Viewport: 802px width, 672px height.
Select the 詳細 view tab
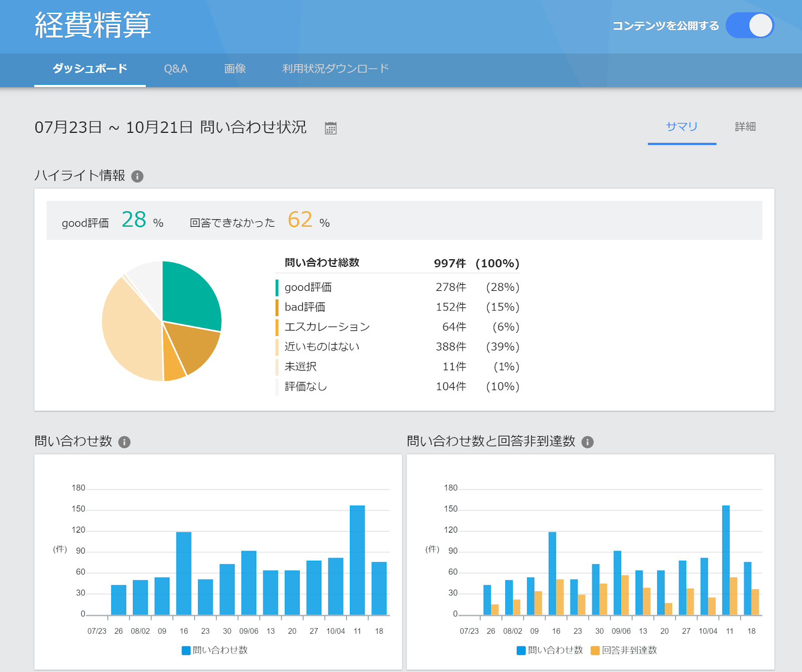pyautogui.click(x=745, y=127)
